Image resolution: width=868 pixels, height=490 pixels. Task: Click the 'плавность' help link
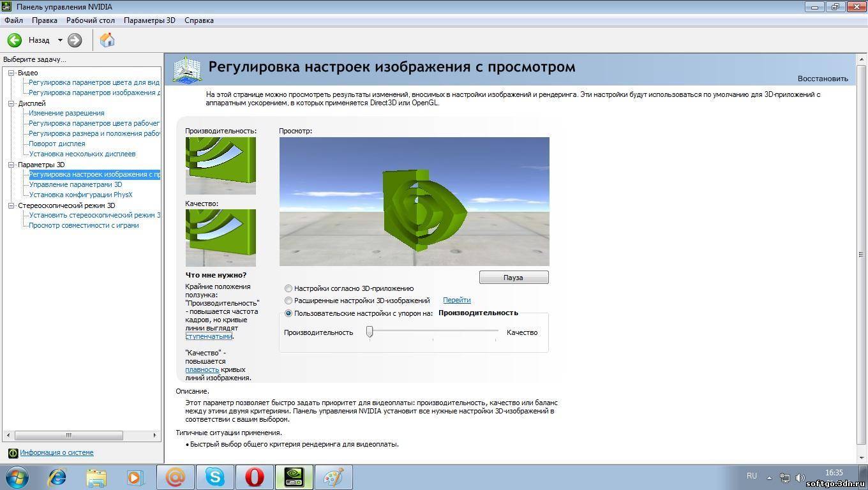coord(202,370)
